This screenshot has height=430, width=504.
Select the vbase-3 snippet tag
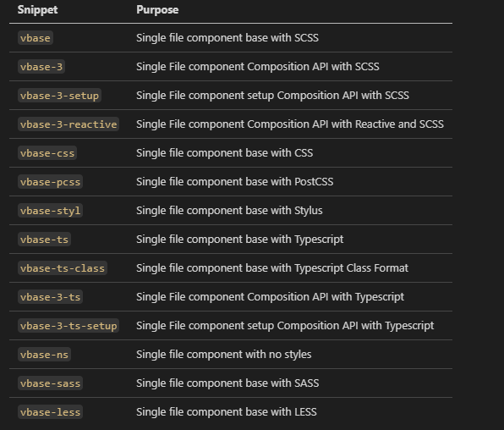(41, 67)
